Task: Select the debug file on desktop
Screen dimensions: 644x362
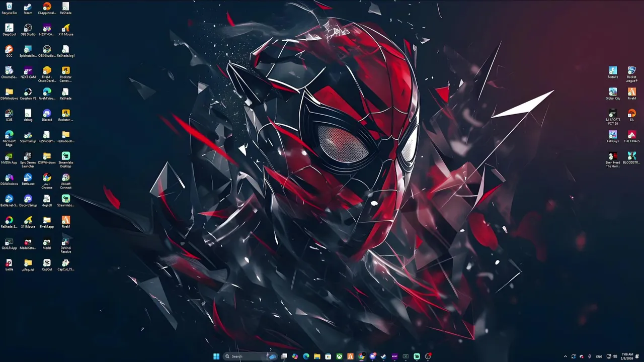Action: 28,115
